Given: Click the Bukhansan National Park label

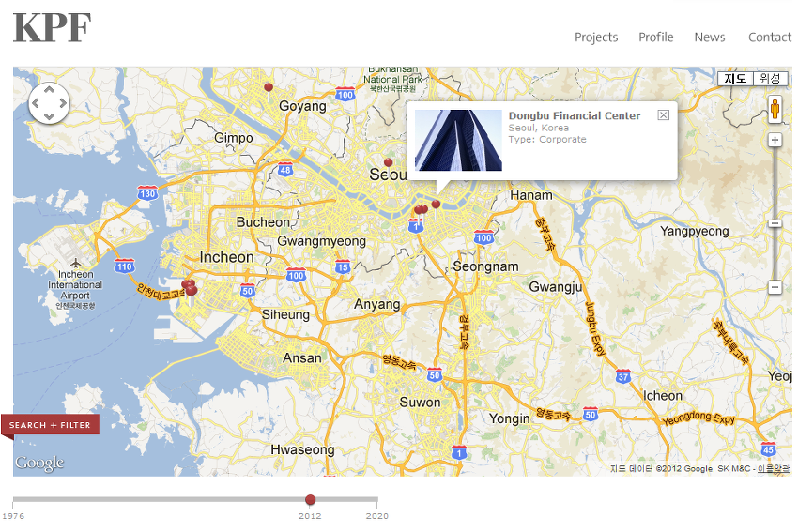Looking at the screenshot, I should (x=392, y=79).
